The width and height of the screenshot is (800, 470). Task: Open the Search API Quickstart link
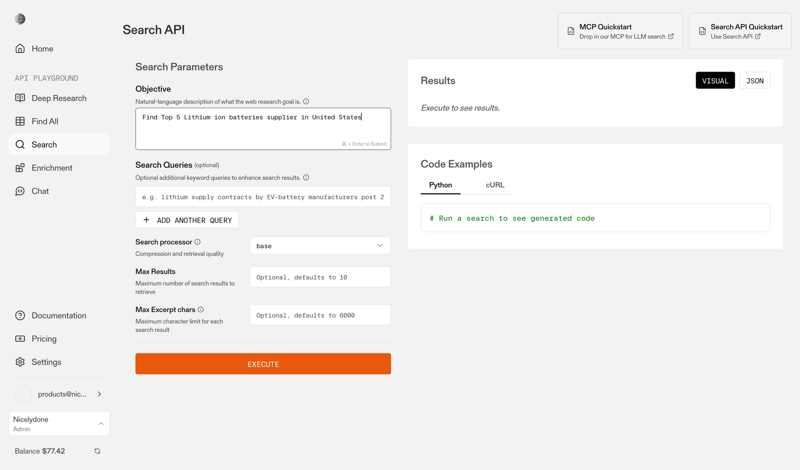pos(740,31)
